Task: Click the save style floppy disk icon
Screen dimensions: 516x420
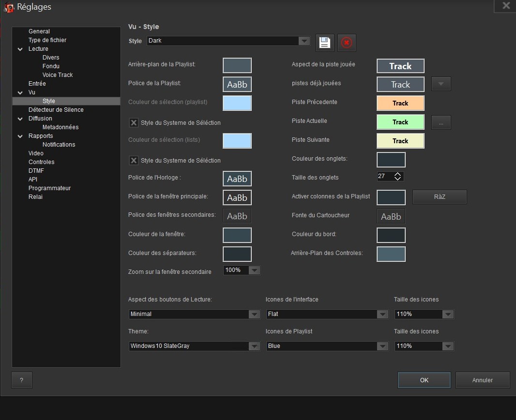Action: coord(325,43)
